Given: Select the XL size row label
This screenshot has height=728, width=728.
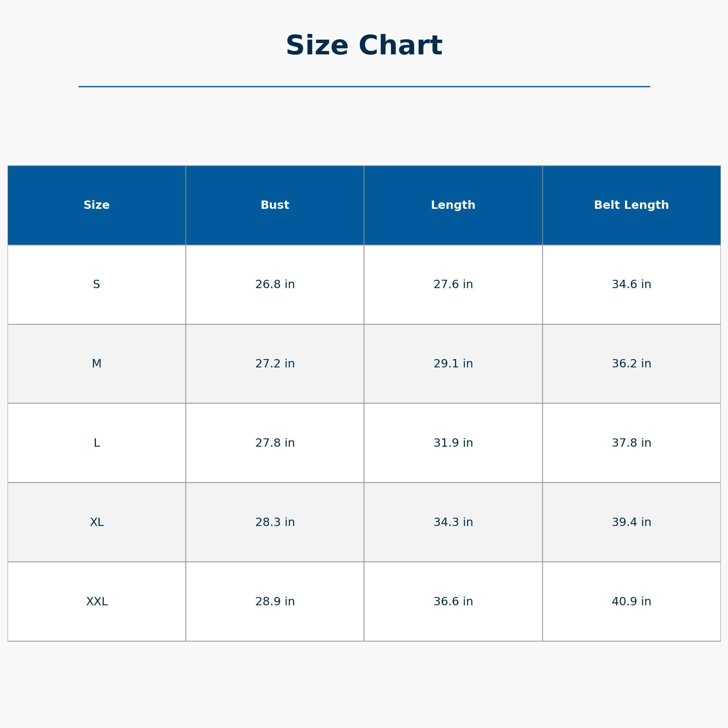Looking at the screenshot, I should click(97, 522).
